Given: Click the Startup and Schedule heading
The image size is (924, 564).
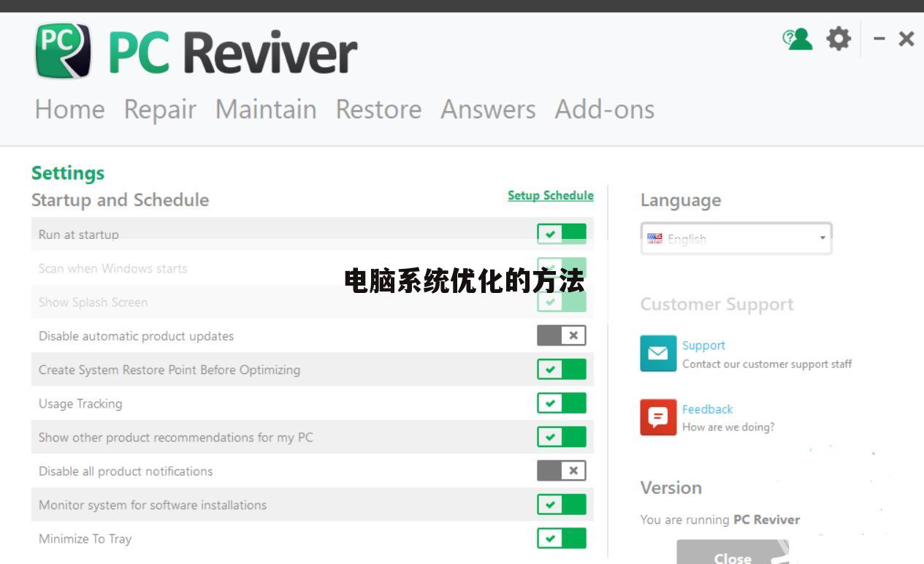Looking at the screenshot, I should pos(120,200).
